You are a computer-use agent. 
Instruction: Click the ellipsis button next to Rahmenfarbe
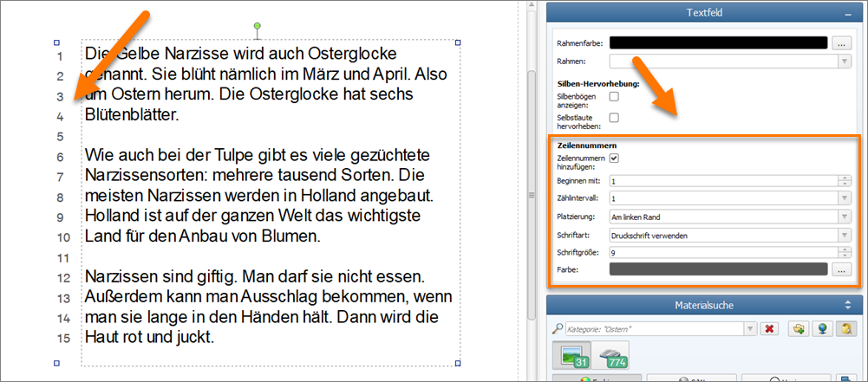click(842, 42)
